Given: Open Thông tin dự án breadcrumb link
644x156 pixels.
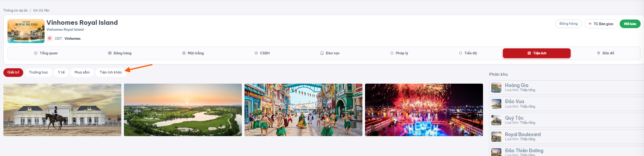Looking at the screenshot, I should click(15, 10).
